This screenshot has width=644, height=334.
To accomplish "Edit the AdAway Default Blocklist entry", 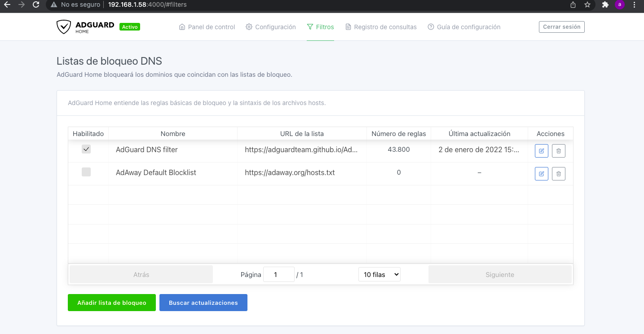I will pos(541,173).
